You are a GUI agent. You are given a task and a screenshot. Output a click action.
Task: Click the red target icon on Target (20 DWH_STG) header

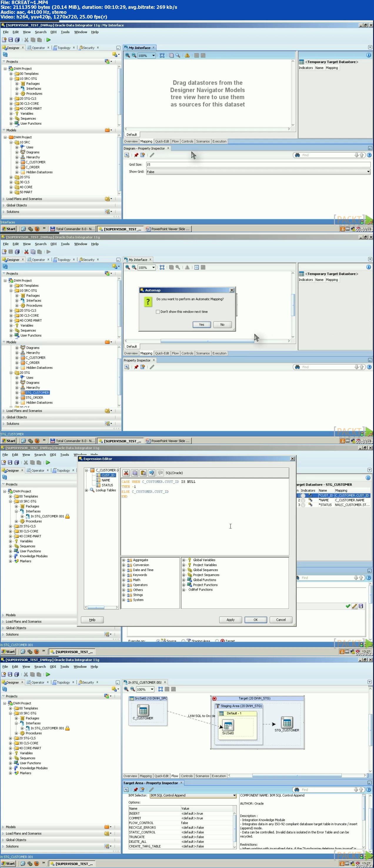pos(214,698)
